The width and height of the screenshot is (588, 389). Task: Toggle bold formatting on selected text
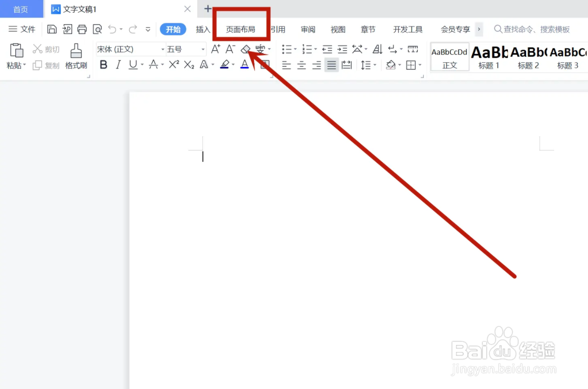(x=103, y=65)
